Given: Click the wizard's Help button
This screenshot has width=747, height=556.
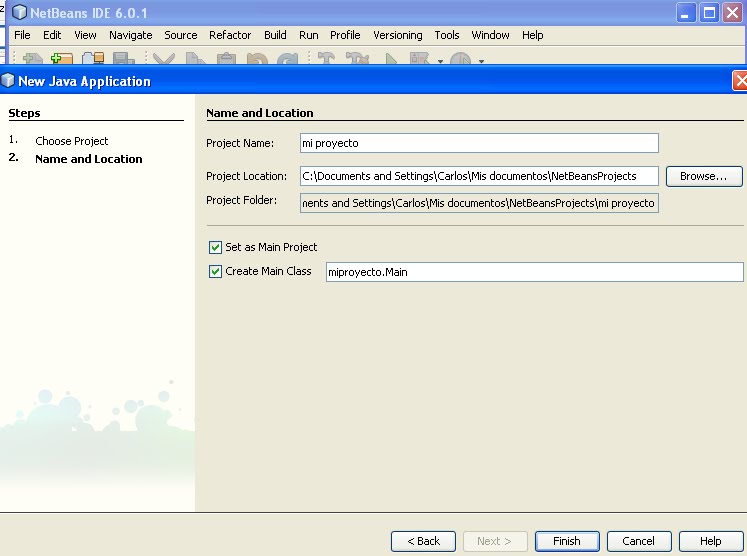Looking at the screenshot, I should click(x=711, y=541).
